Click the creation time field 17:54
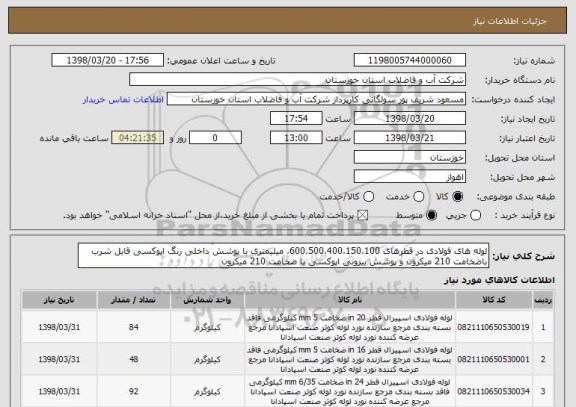The image size is (576, 407). click(x=296, y=119)
